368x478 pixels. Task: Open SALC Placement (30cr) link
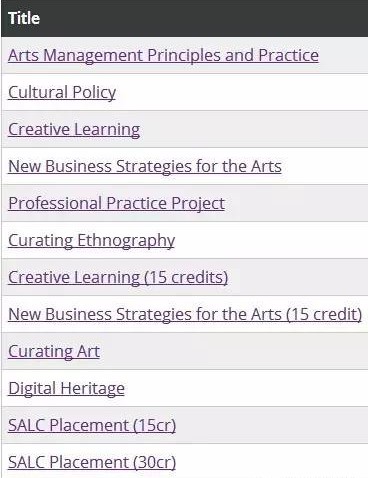92,462
